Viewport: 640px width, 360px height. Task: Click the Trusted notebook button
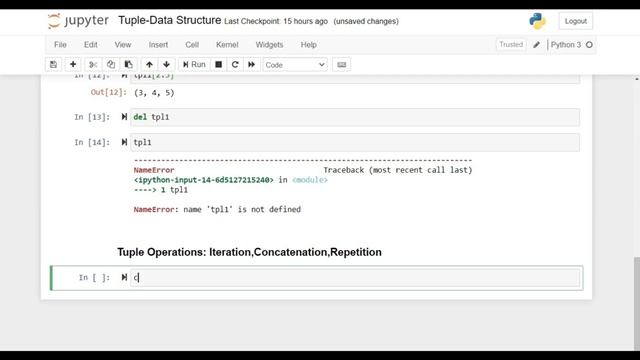click(x=511, y=44)
